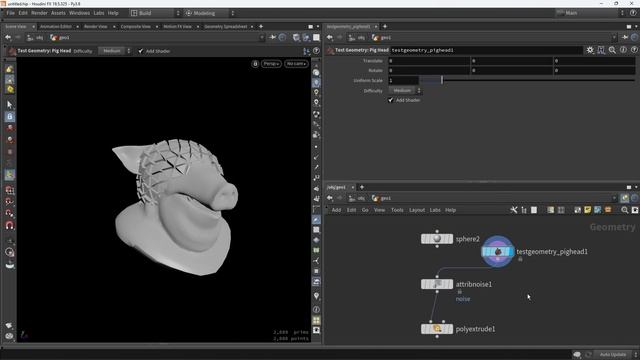Image resolution: width=640 pixels, height=360 pixels.
Task: Go back in the parameter pane path bar
Action: coord(330,37)
